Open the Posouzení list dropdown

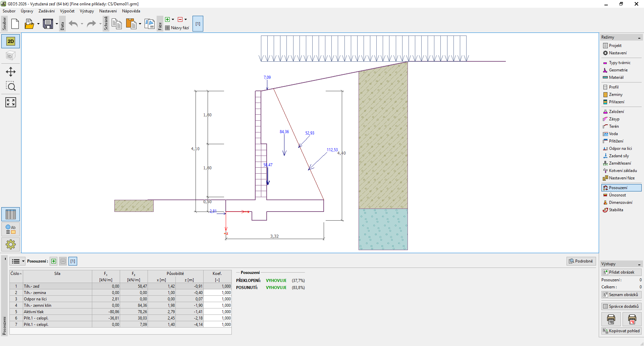[17, 261]
